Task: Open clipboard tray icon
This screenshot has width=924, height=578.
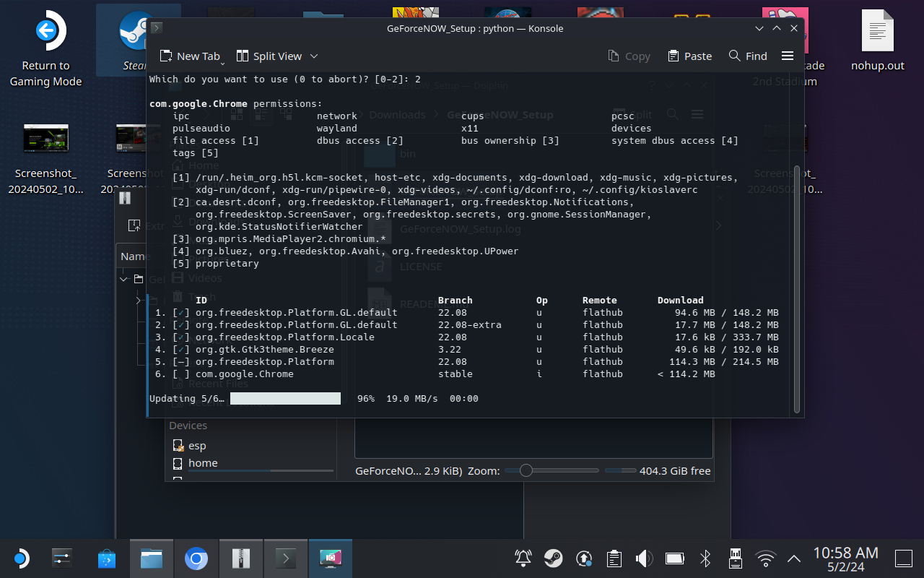Action: [614, 558]
